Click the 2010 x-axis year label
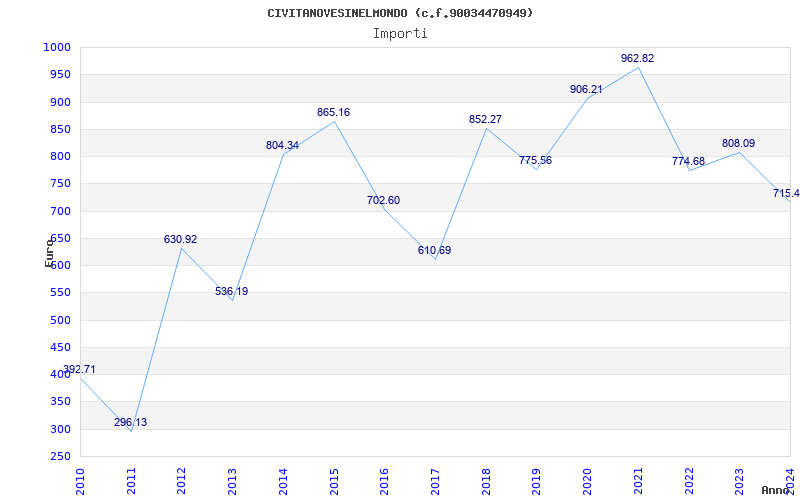This screenshot has height=500, width=800. (x=81, y=482)
